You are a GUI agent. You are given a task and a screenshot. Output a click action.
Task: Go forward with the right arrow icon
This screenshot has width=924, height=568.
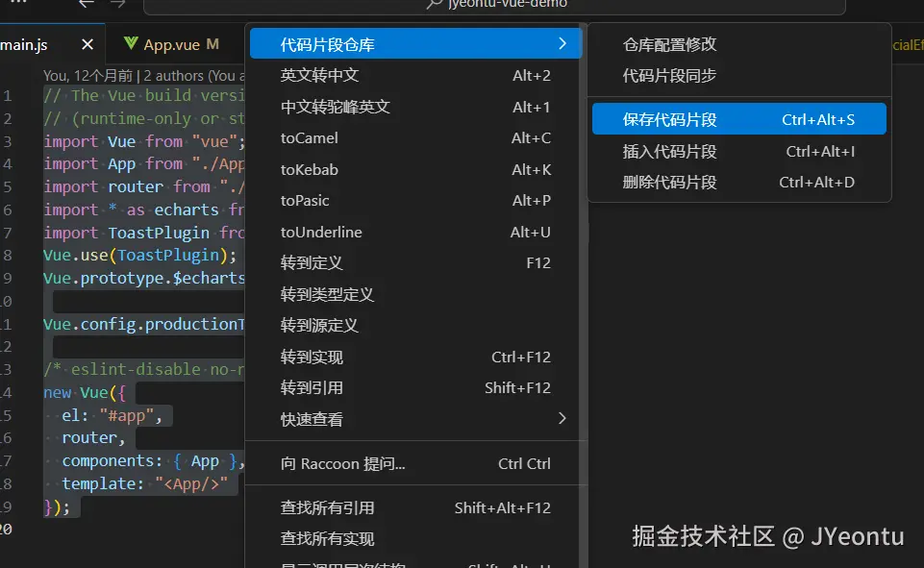pyautogui.click(x=118, y=4)
